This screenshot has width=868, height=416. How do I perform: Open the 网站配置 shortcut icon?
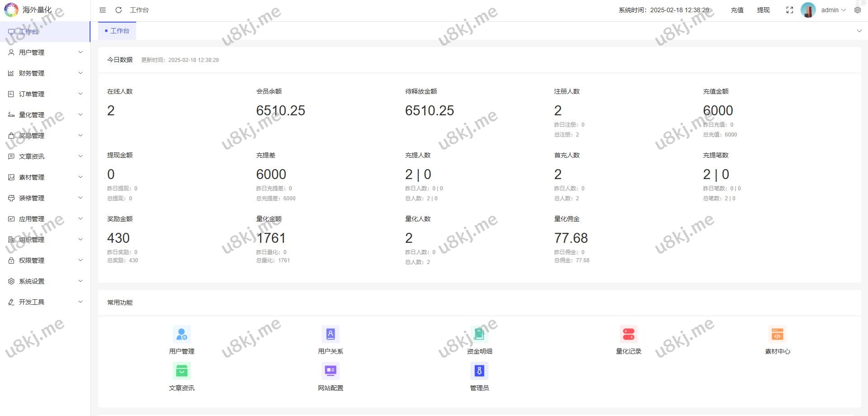tap(330, 371)
